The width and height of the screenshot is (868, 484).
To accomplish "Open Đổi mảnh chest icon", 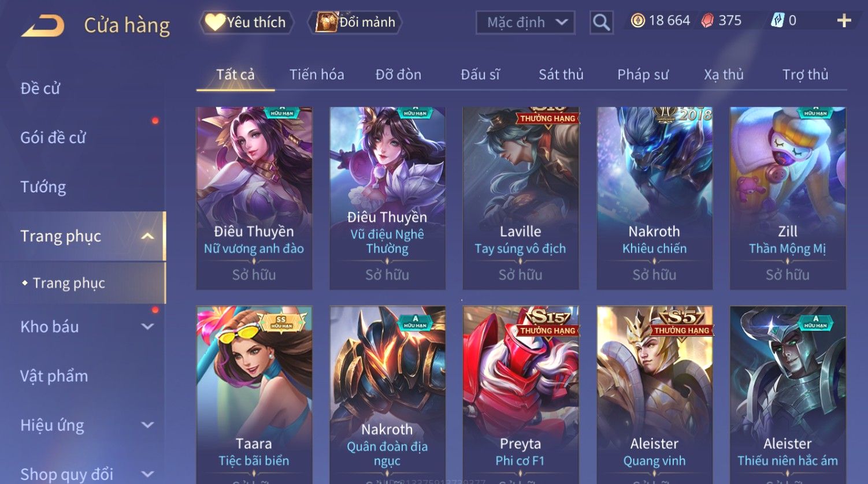I will pos(357,23).
